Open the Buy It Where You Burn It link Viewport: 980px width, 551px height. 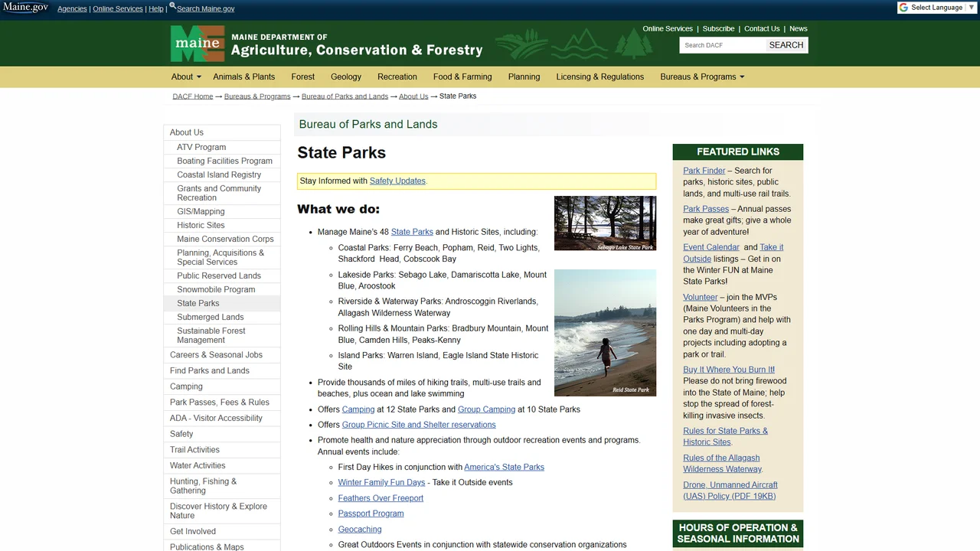tap(729, 370)
